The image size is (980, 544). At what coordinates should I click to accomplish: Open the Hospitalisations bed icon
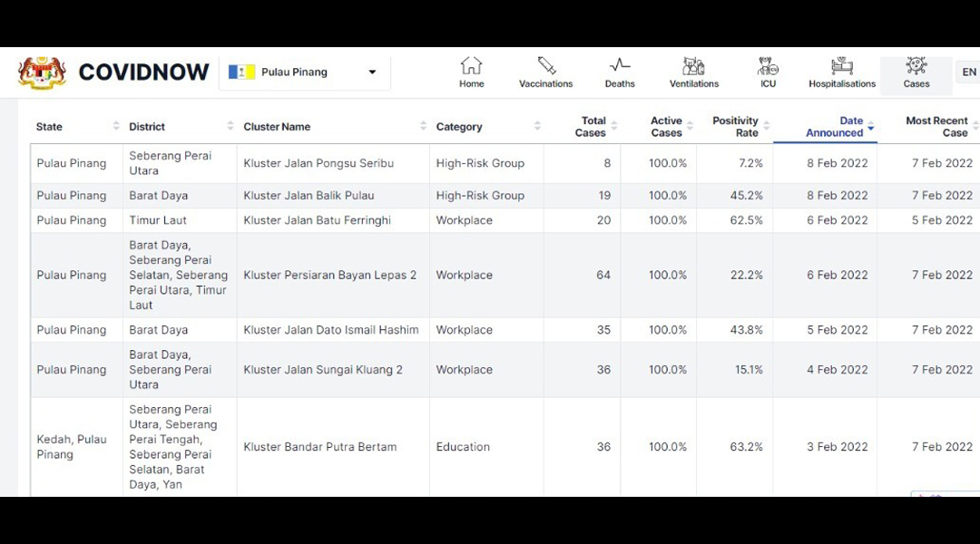point(842,65)
